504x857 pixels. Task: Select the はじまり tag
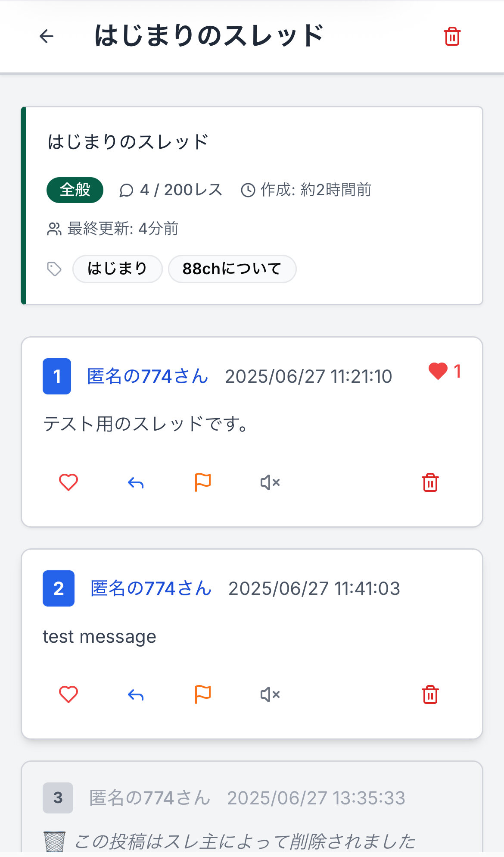[117, 269]
